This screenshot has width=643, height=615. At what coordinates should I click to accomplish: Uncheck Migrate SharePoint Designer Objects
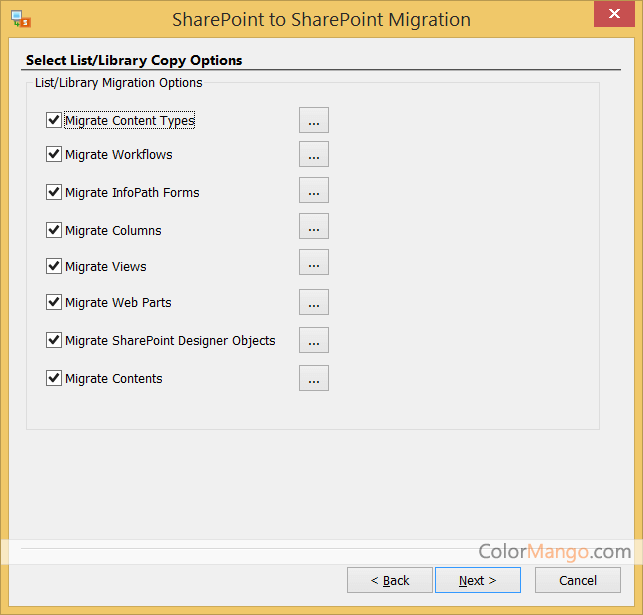click(54, 340)
